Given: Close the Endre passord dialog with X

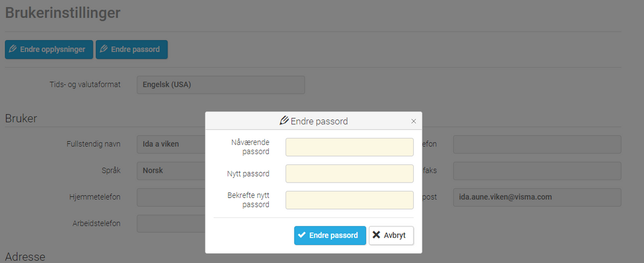Looking at the screenshot, I should click(414, 121).
